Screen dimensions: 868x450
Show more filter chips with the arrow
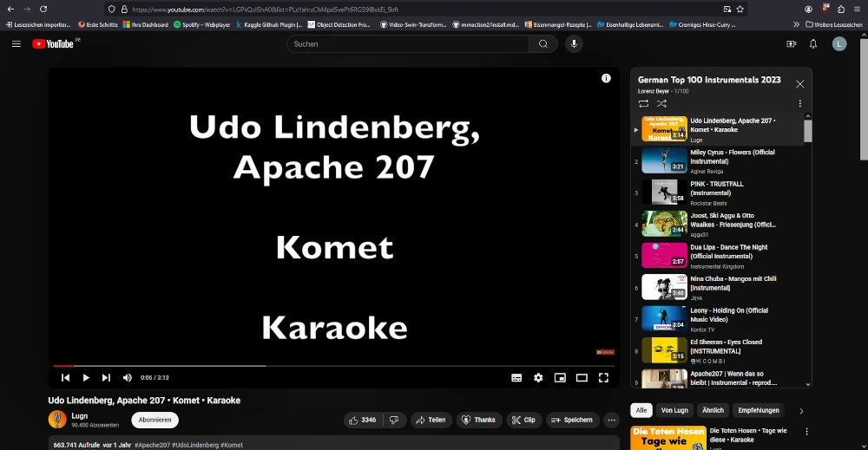pos(801,411)
